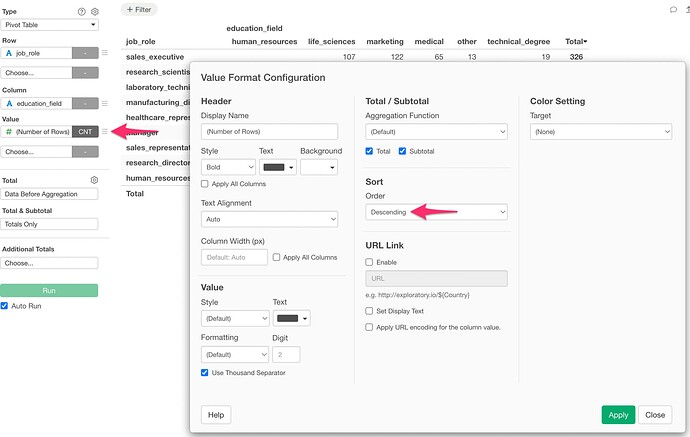690x437 pixels.
Task: Open the Sort Order dropdown
Action: tap(436, 212)
